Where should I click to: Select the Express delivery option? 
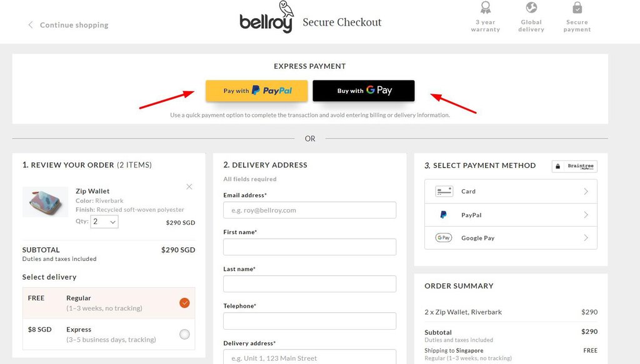click(184, 334)
